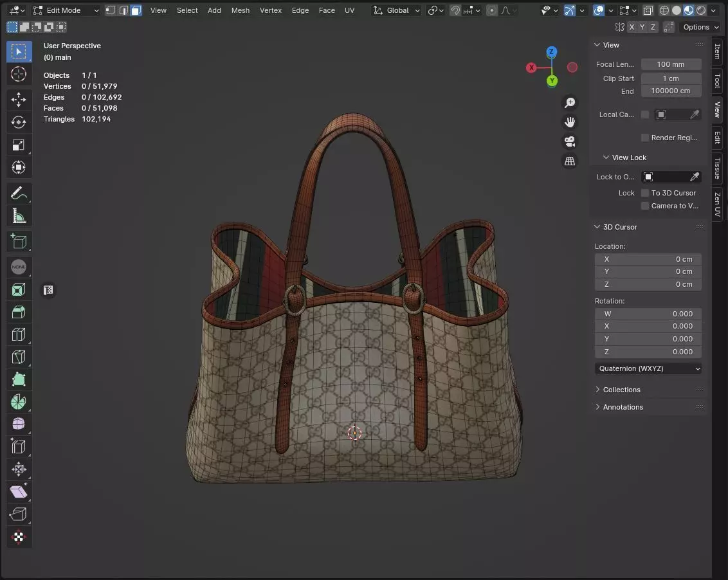Open the Edit Mode dropdown

[x=66, y=10]
